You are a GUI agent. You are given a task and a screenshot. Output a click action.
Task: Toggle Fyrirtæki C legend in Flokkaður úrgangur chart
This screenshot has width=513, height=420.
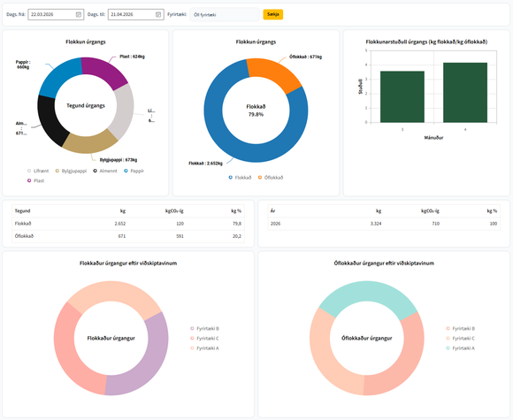[205, 339]
